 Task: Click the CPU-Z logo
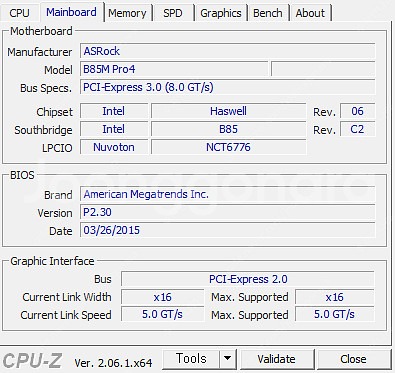(32, 360)
